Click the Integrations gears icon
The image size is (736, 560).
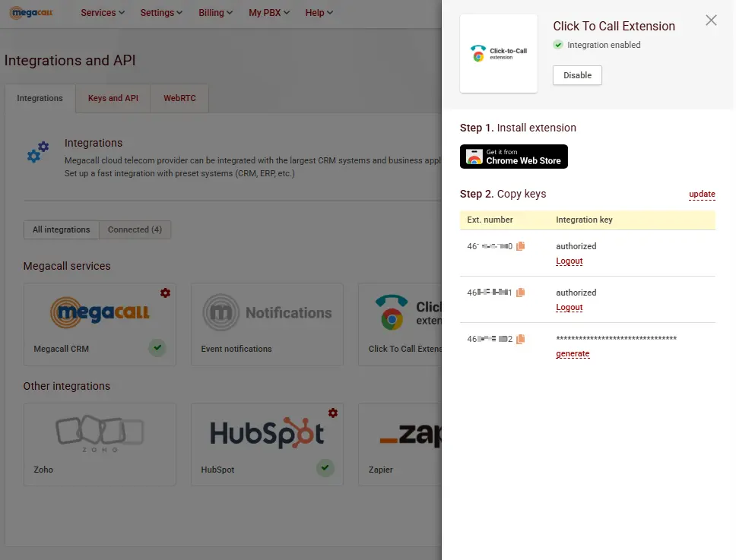coord(38,152)
